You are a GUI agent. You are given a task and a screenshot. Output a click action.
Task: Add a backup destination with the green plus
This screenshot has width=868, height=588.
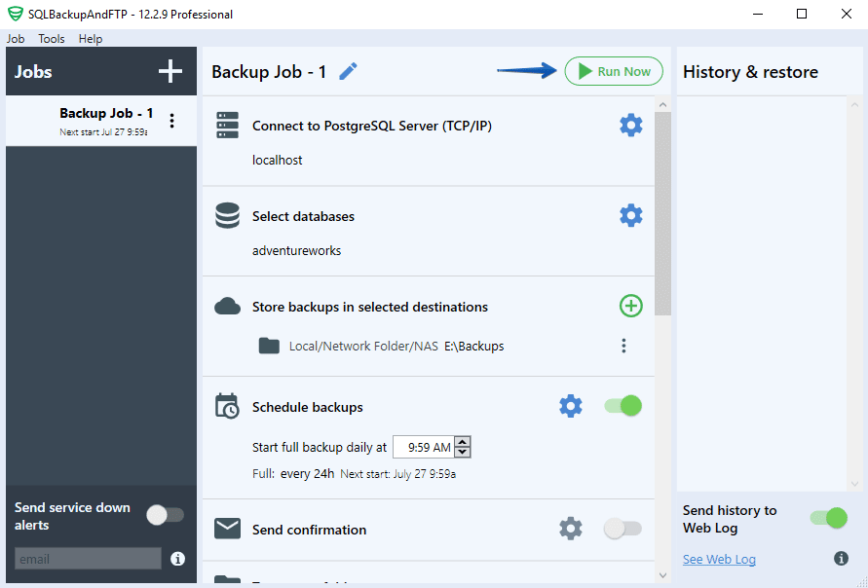(630, 306)
